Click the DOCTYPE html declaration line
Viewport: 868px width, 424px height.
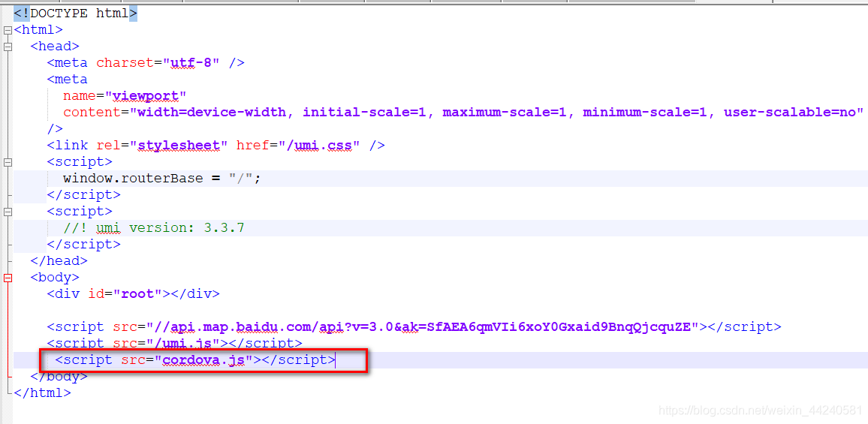(x=75, y=14)
